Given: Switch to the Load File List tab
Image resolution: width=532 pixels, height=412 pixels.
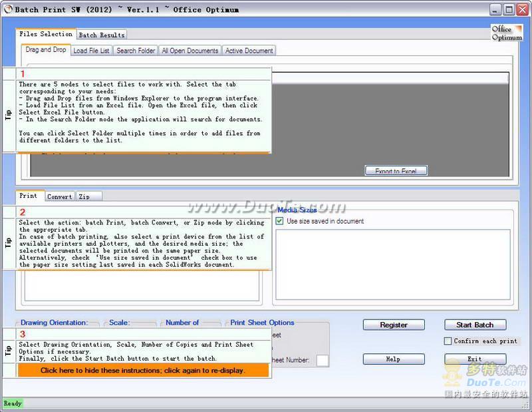Looking at the screenshot, I should click(91, 51).
